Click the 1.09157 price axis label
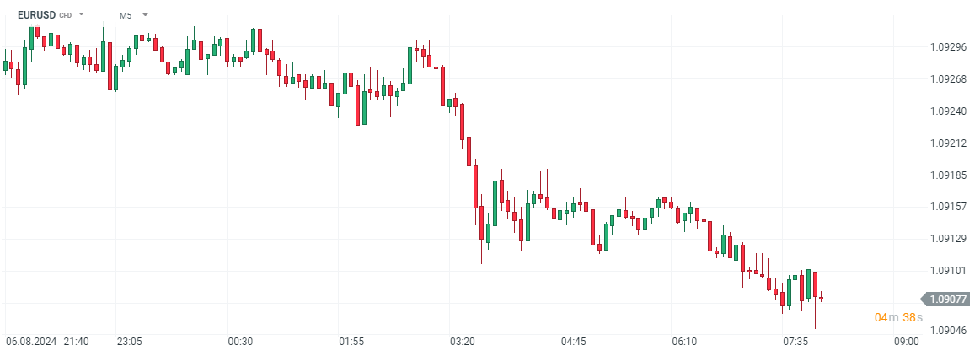Screen dimensions: 980x356 click(x=948, y=207)
